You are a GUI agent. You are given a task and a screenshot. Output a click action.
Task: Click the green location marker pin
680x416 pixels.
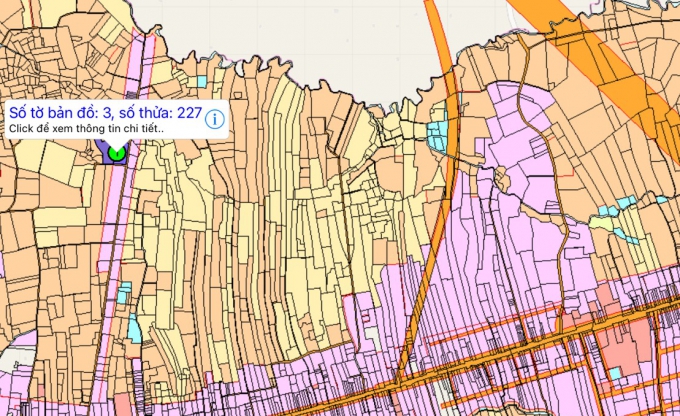point(116,153)
